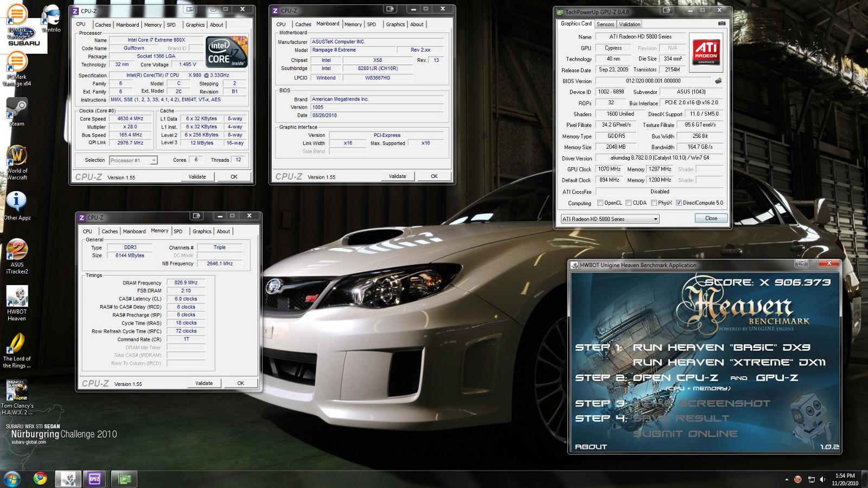Image resolution: width=868 pixels, height=488 pixels.
Task: Open the Other Appz desktop icon
Action: click(17, 206)
